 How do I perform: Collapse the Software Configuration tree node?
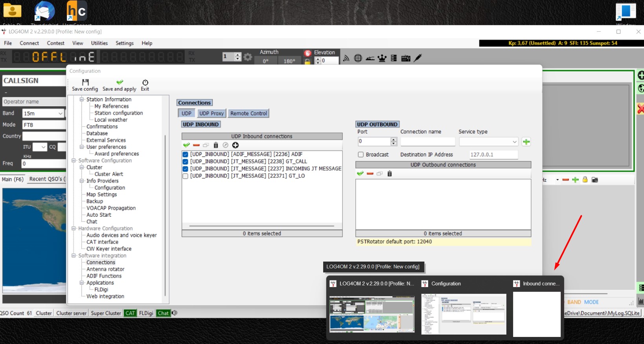74,161
